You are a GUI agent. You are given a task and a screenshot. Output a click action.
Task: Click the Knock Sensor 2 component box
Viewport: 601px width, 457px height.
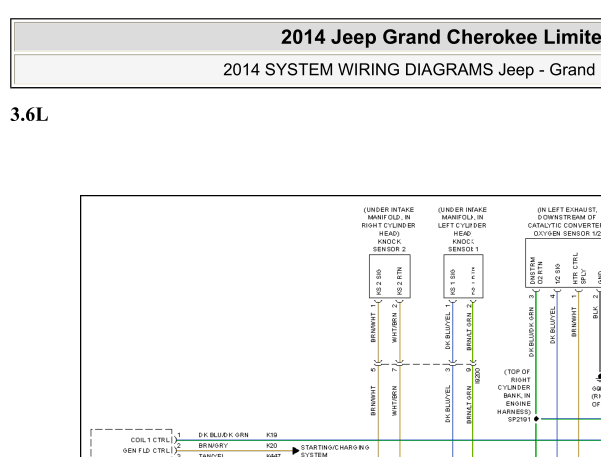pyautogui.click(x=390, y=276)
